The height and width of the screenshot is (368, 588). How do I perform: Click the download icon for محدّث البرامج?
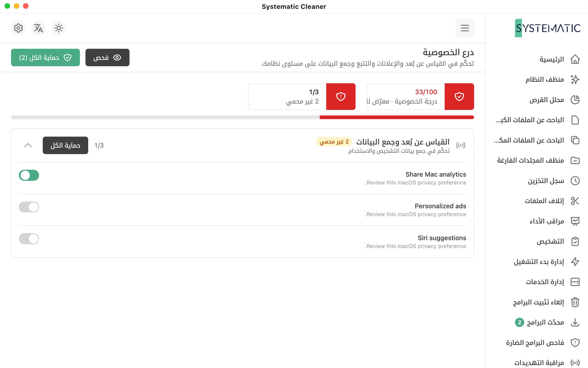[x=575, y=322]
